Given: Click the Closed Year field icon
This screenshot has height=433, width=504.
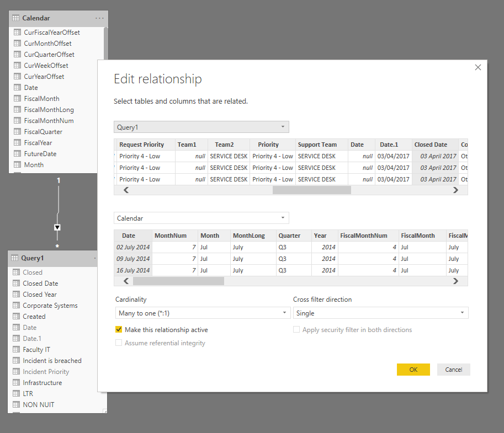Looking at the screenshot, I should [x=16, y=294].
